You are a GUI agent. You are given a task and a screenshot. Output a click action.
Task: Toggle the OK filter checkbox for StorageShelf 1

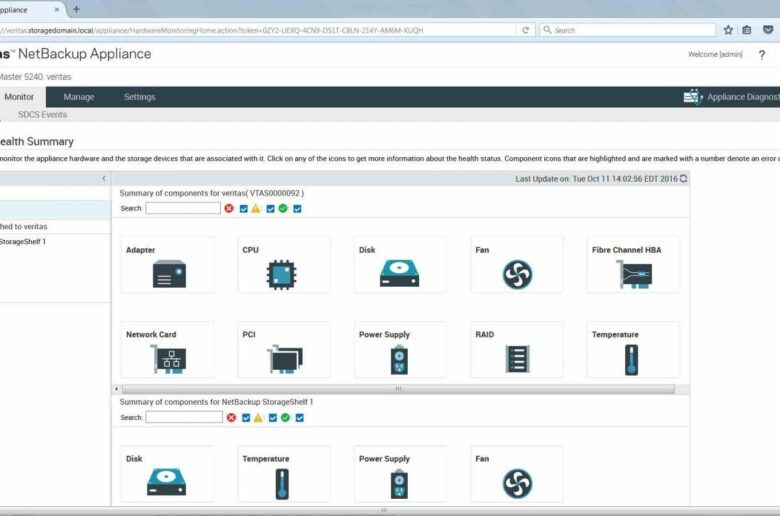299,418
